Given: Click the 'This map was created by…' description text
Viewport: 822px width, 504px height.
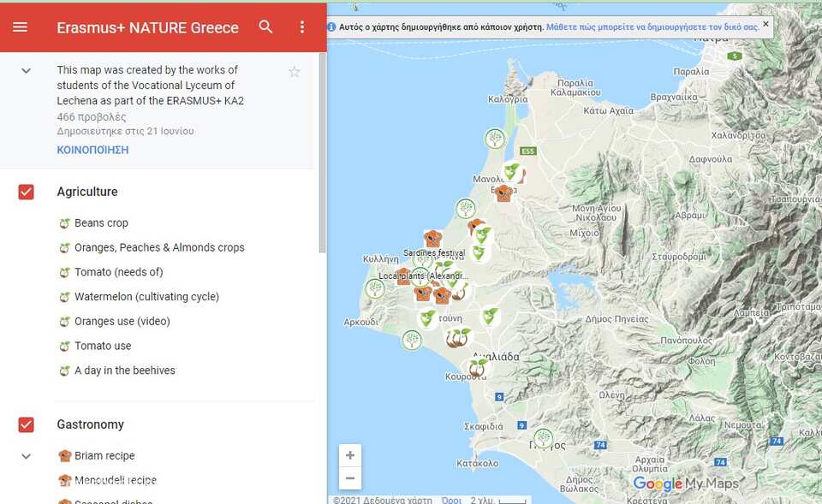Looking at the screenshot, I should point(151,85).
